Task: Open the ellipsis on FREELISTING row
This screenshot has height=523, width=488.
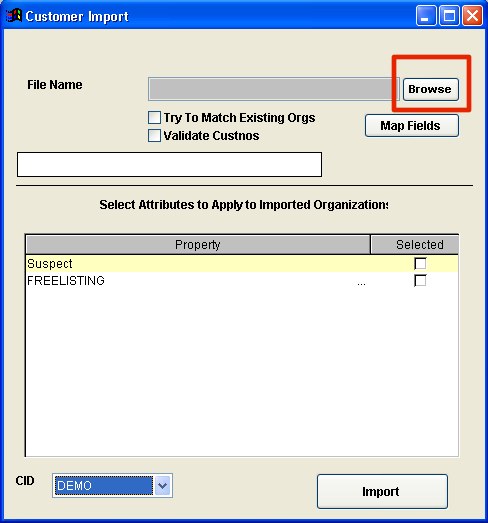Action: click(361, 283)
